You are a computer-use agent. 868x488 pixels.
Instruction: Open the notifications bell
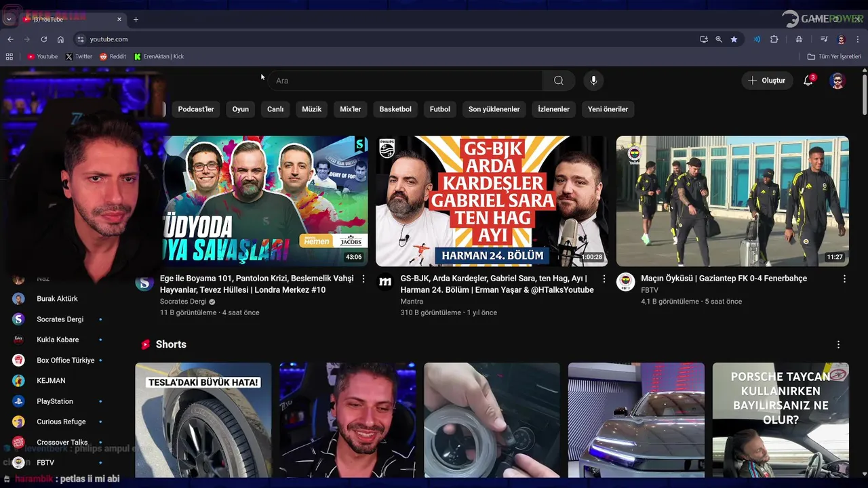808,81
